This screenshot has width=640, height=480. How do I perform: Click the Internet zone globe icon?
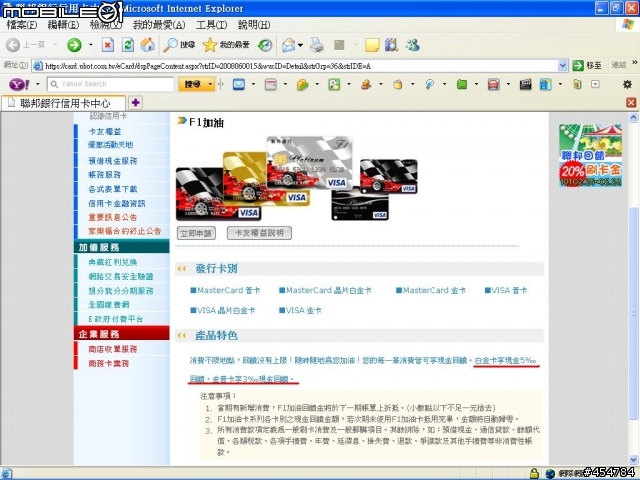pyautogui.click(x=550, y=473)
